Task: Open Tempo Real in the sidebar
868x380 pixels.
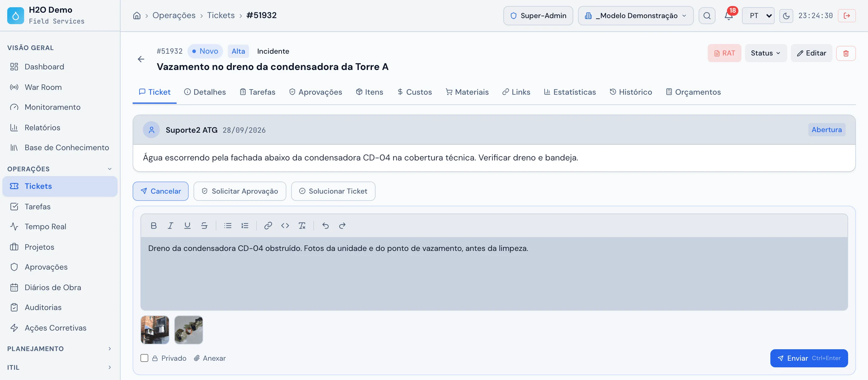Action: click(x=60, y=226)
